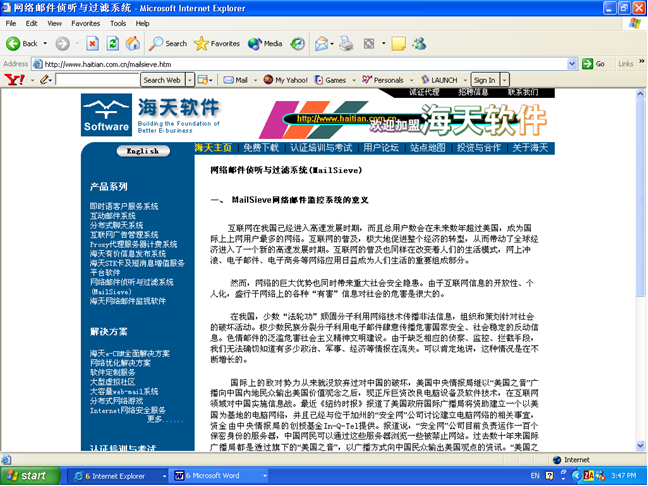Click 免费下载 navigation link
The width and height of the screenshot is (648, 486).
pos(261,148)
